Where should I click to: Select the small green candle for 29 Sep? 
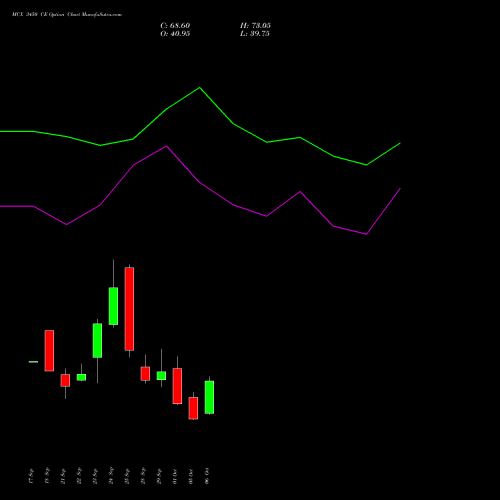(161, 376)
